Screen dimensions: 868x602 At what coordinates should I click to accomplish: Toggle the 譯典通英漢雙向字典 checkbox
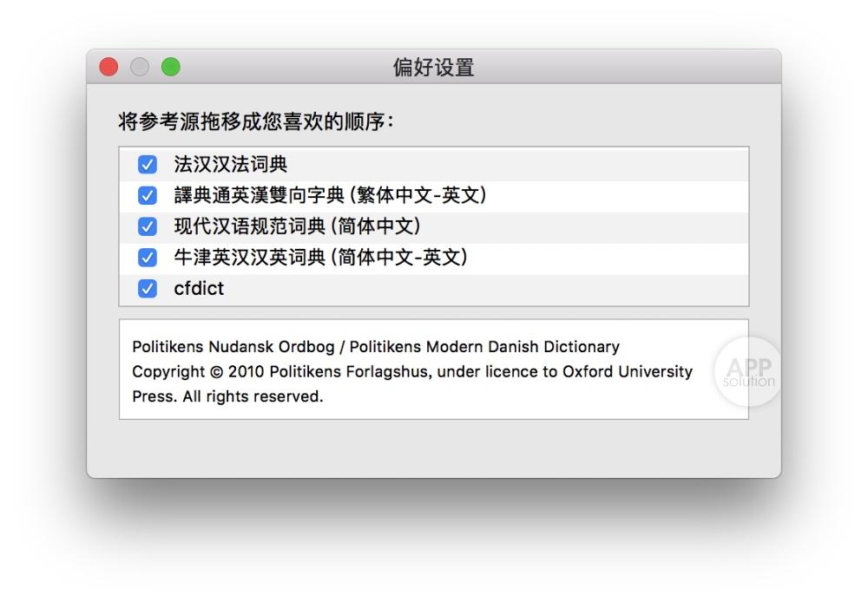pyautogui.click(x=148, y=195)
